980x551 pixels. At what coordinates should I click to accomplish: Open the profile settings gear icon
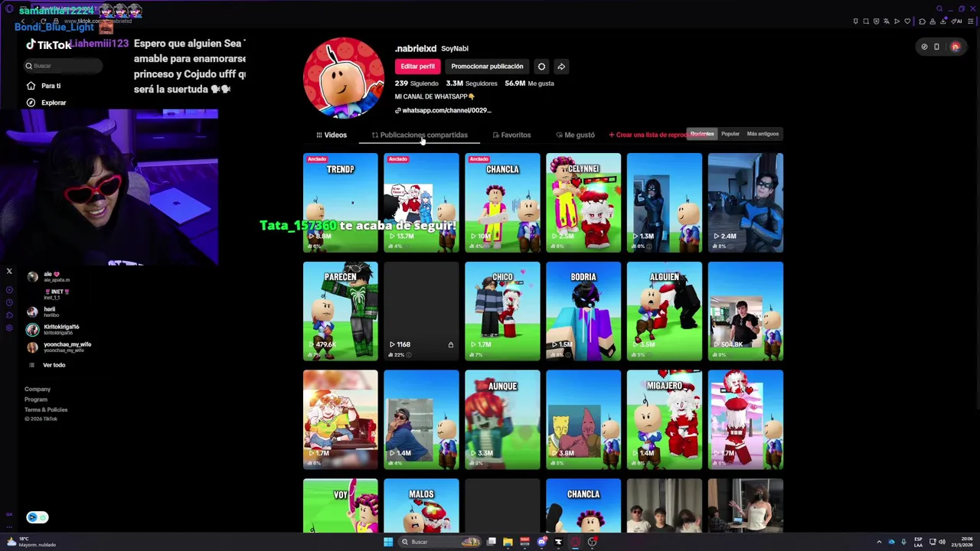tap(541, 67)
